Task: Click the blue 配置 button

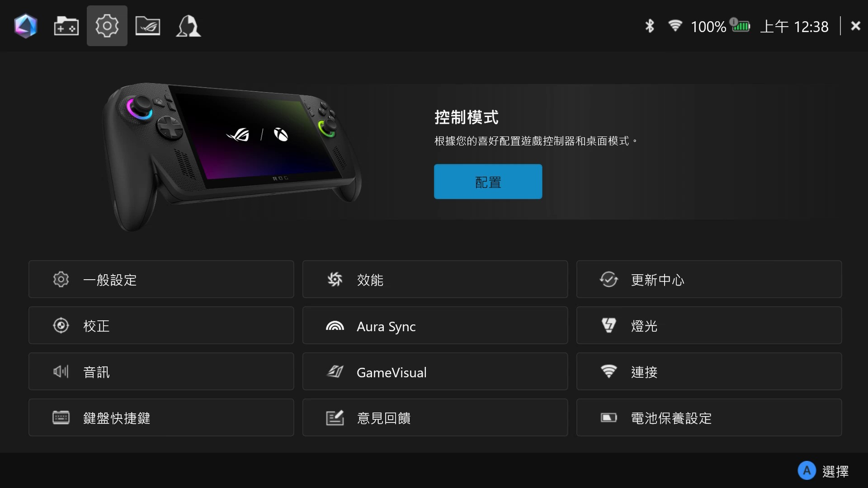Action: pos(488,182)
